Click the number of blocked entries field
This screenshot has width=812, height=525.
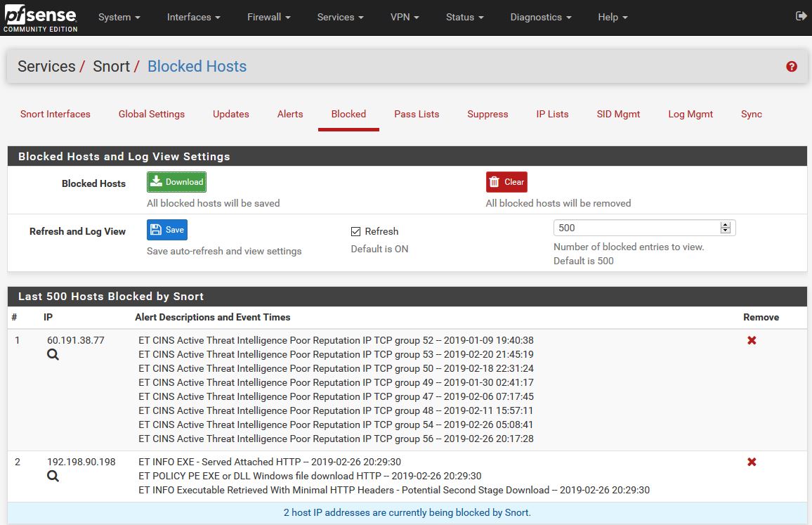644,228
